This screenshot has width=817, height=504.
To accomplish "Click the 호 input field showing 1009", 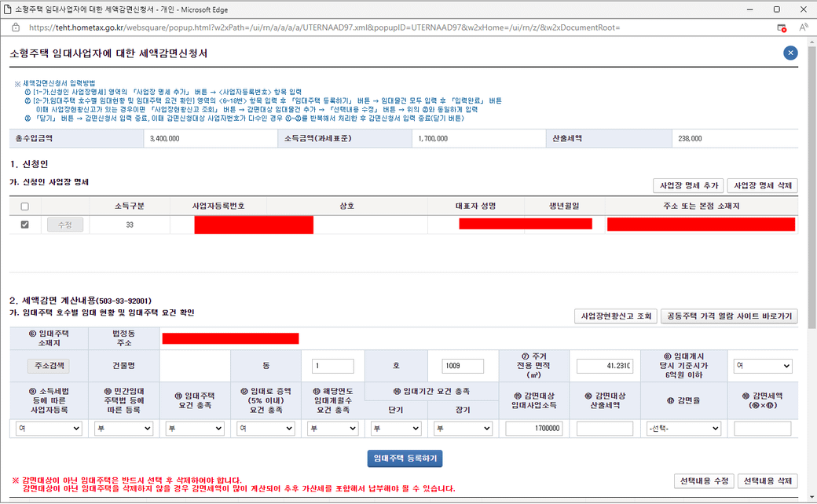I will coord(456,366).
